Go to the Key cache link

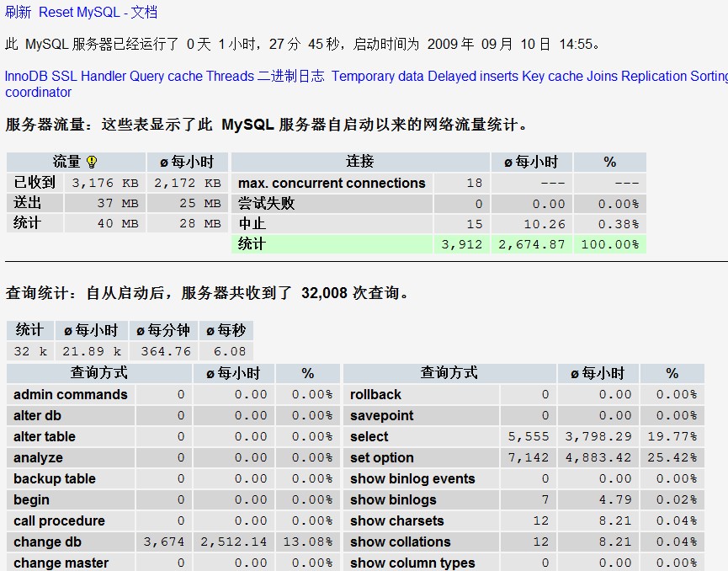pyautogui.click(x=552, y=76)
